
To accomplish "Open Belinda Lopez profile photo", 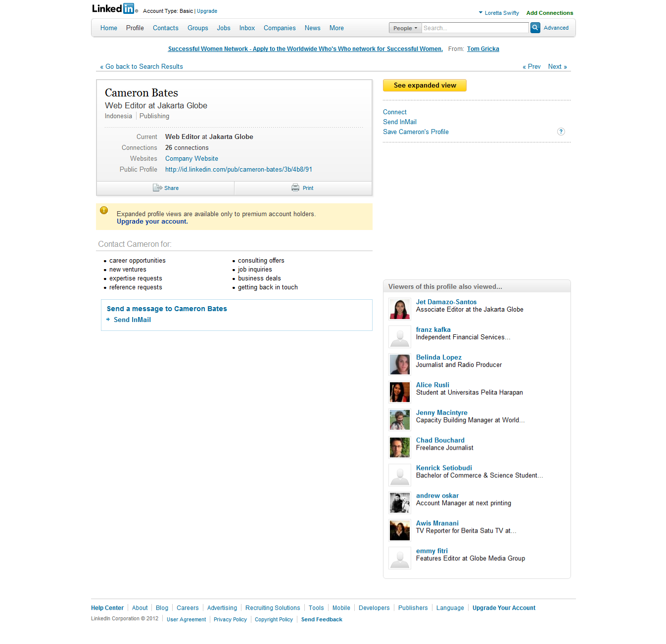I will (x=400, y=365).
